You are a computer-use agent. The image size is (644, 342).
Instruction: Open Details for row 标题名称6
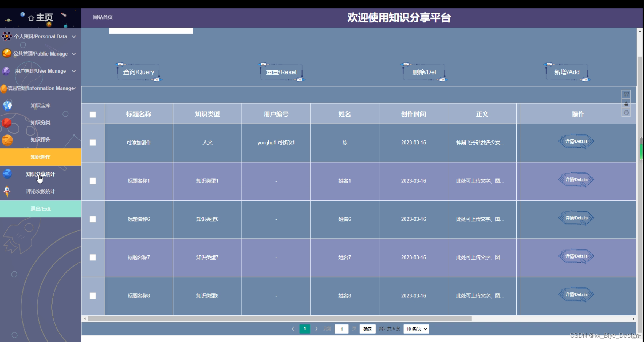coord(576,218)
